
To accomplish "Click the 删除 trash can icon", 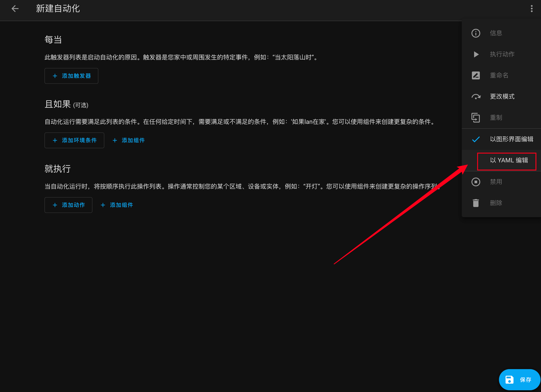I will point(476,203).
